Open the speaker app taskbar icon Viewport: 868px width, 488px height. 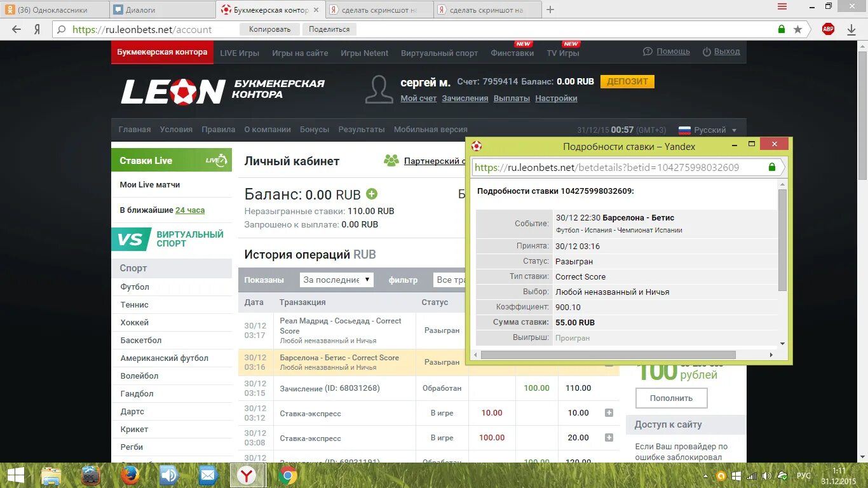(169, 475)
